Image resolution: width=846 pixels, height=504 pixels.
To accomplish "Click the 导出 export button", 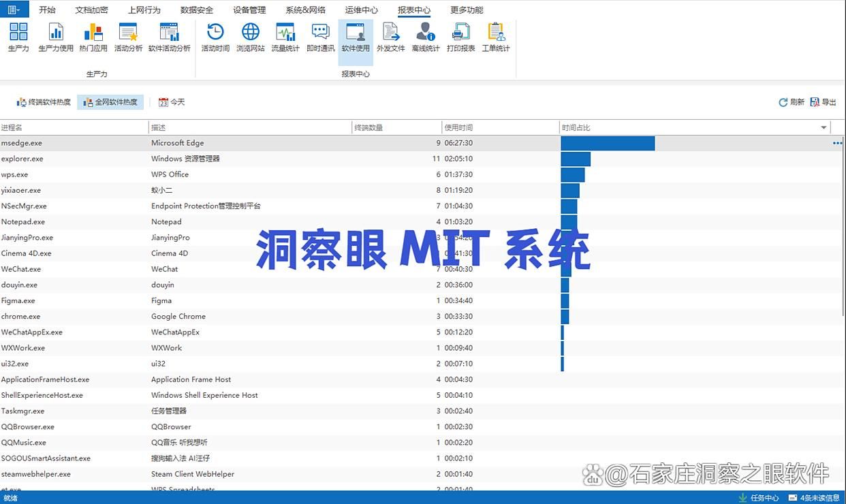I will 824,102.
